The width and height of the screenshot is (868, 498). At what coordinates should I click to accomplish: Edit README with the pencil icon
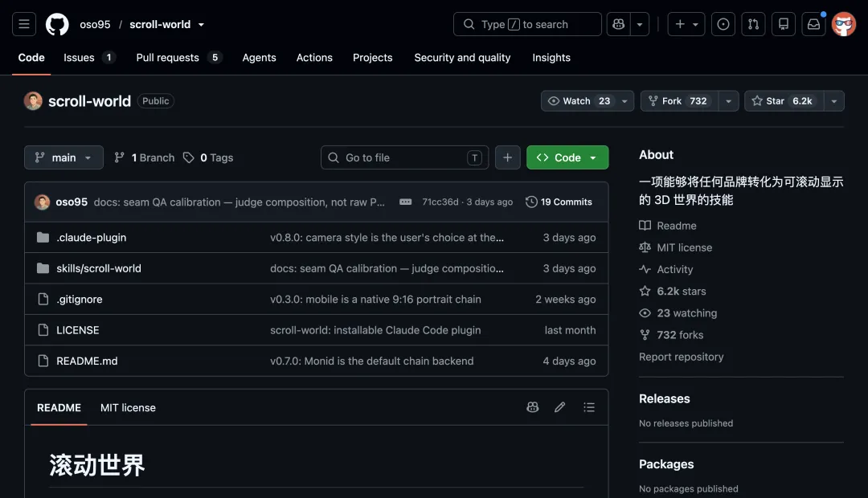coord(559,407)
